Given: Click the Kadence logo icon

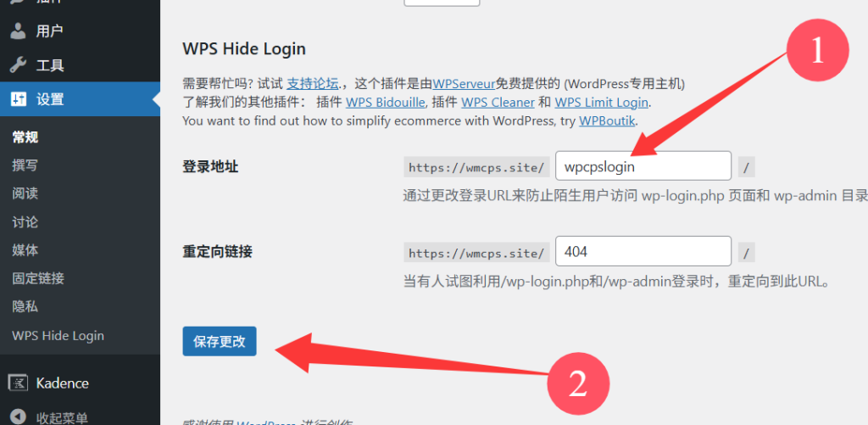Looking at the screenshot, I should point(19,383).
